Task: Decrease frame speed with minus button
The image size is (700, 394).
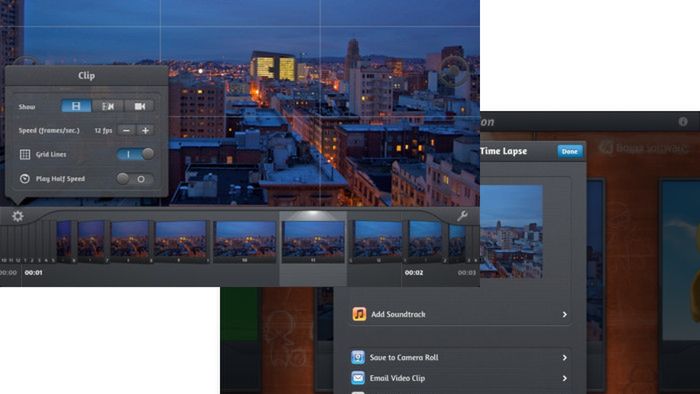Action: tap(126, 130)
